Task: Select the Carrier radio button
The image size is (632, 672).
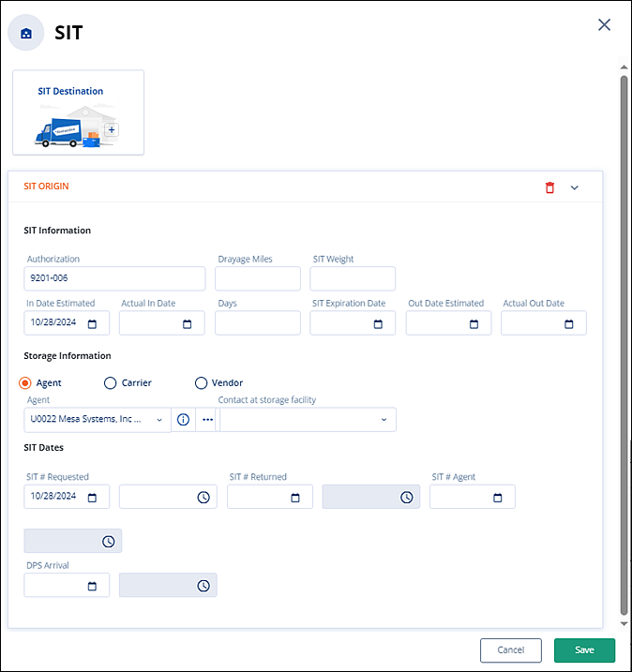Action: [110, 382]
